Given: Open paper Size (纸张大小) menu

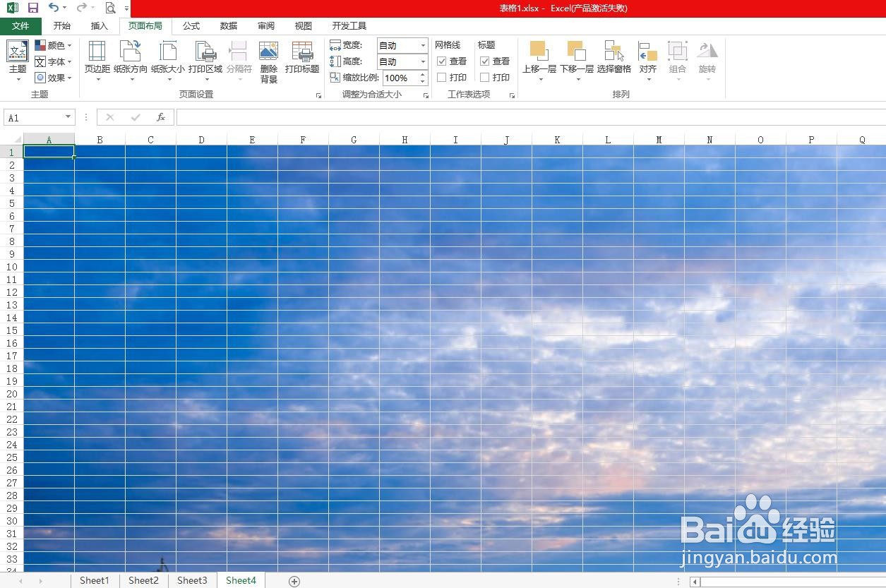Looking at the screenshot, I should (168, 60).
